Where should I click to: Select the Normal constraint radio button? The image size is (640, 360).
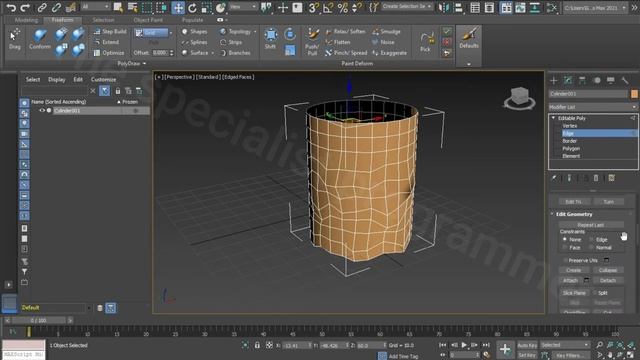591,247
